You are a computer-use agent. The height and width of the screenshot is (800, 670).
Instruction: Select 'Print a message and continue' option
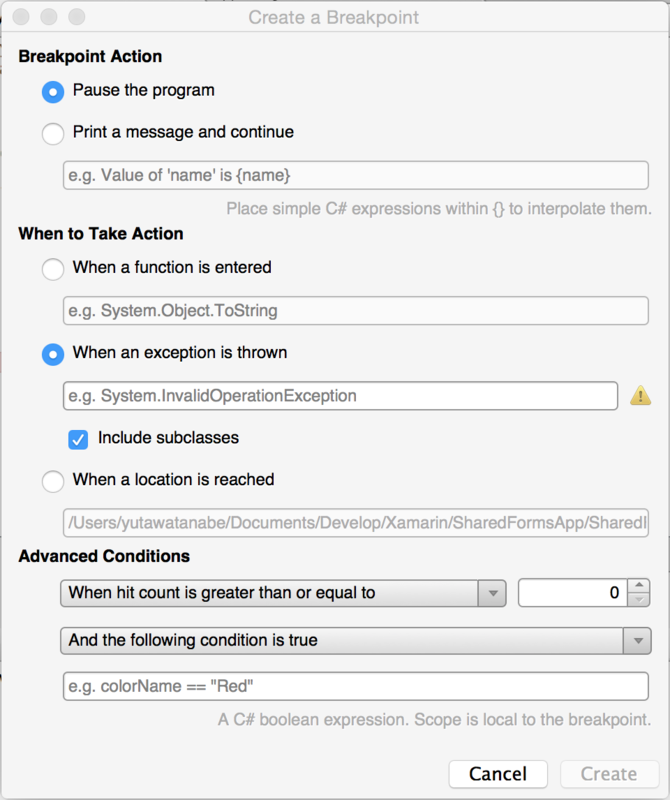click(53, 133)
